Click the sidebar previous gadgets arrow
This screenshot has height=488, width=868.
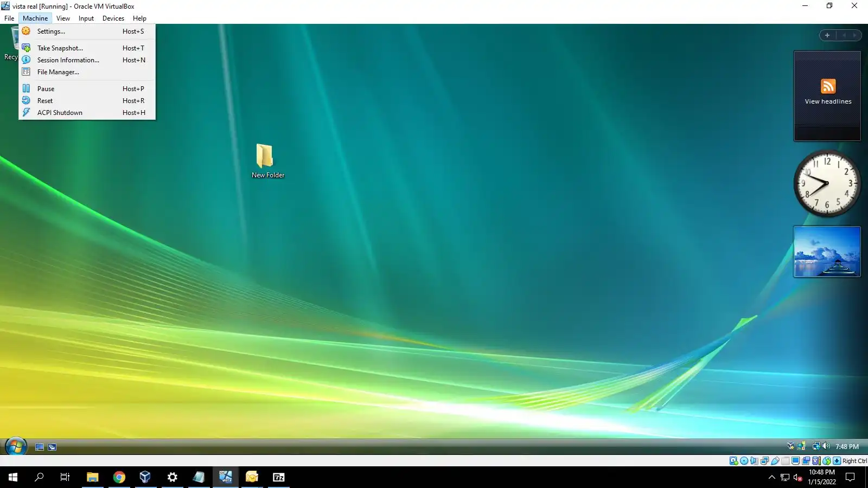pyautogui.click(x=844, y=35)
